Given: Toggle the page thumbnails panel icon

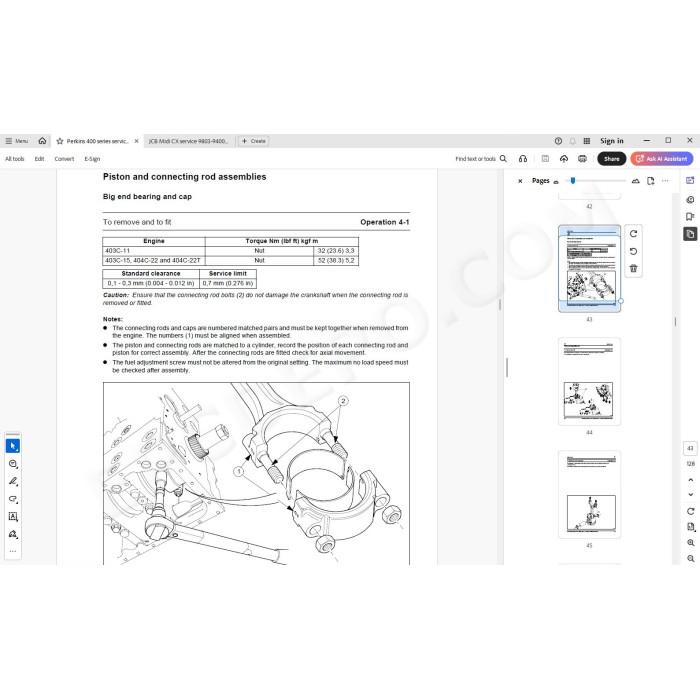Looking at the screenshot, I should pos(690,234).
